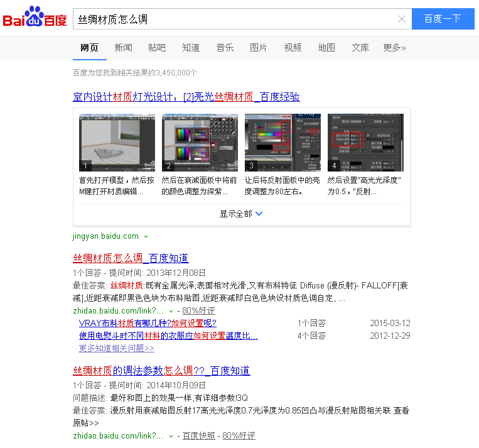The height and width of the screenshot is (448, 479).
Task: Open the last zhidao.baidu.com/link URL
Action: tap(118, 436)
